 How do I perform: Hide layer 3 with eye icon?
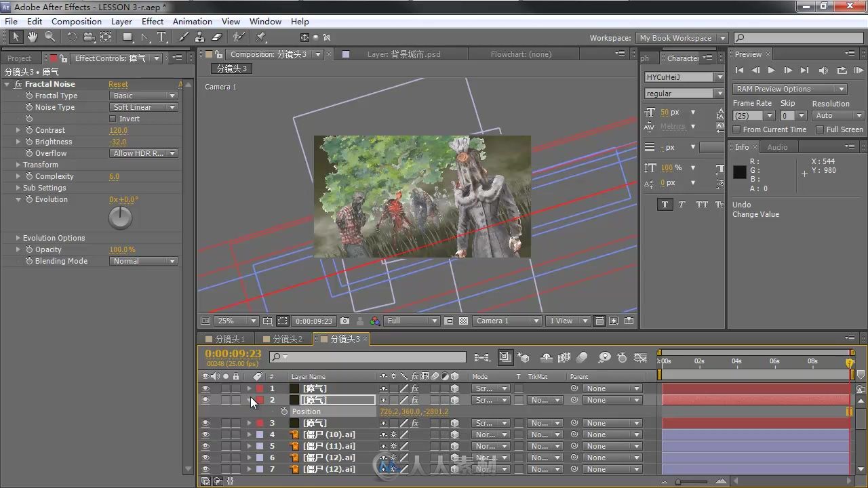(x=205, y=424)
